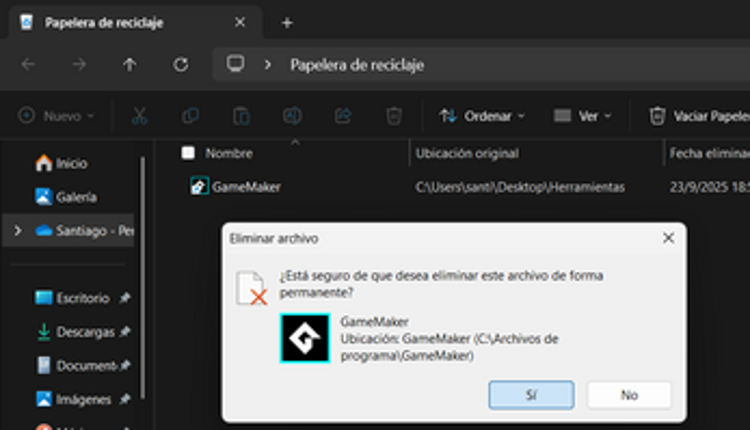Sort by Ubicación original column header

tap(467, 153)
